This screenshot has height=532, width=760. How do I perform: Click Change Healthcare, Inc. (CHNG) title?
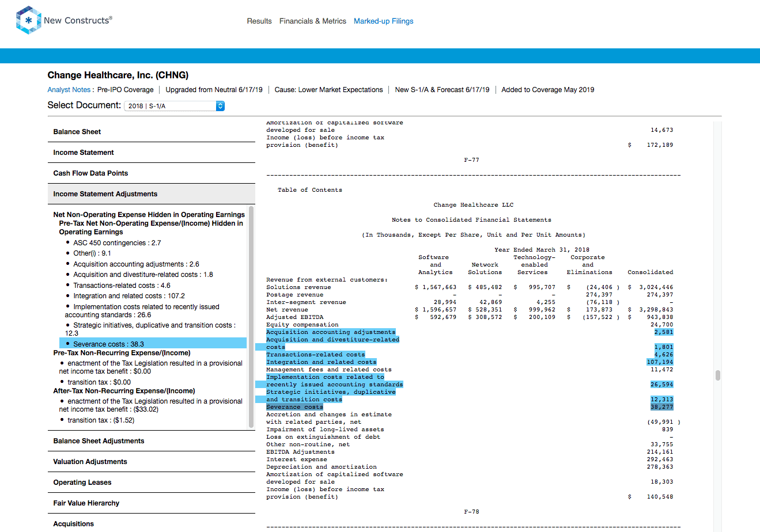point(118,75)
